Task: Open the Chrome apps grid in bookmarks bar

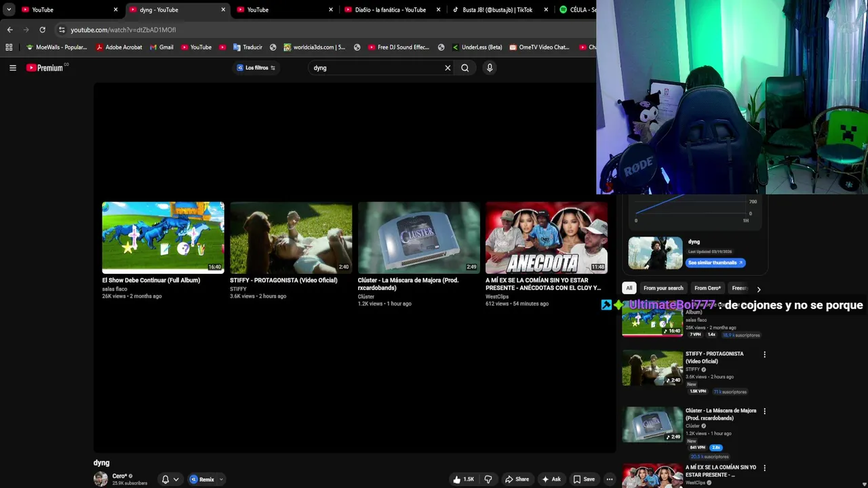Action: (9, 47)
